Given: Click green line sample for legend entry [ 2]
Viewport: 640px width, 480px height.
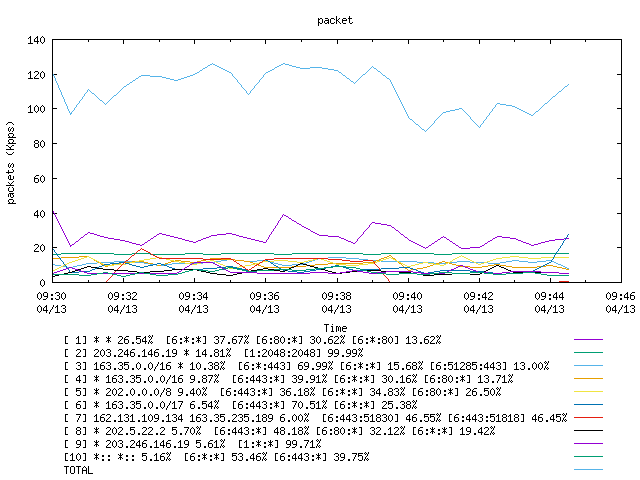Looking at the screenshot, I should [x=588, y=353].
